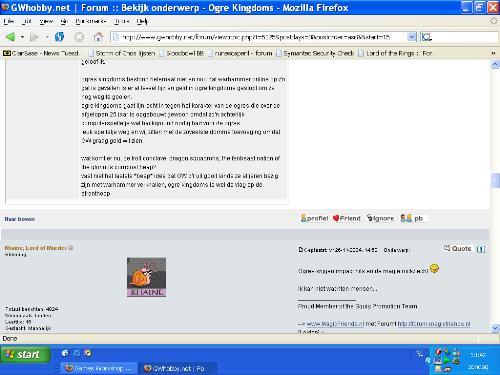Image resolution: width=500 pixels, height=375 pixels.
Task: Click the green Back arrow button
Action: (10, 37)
